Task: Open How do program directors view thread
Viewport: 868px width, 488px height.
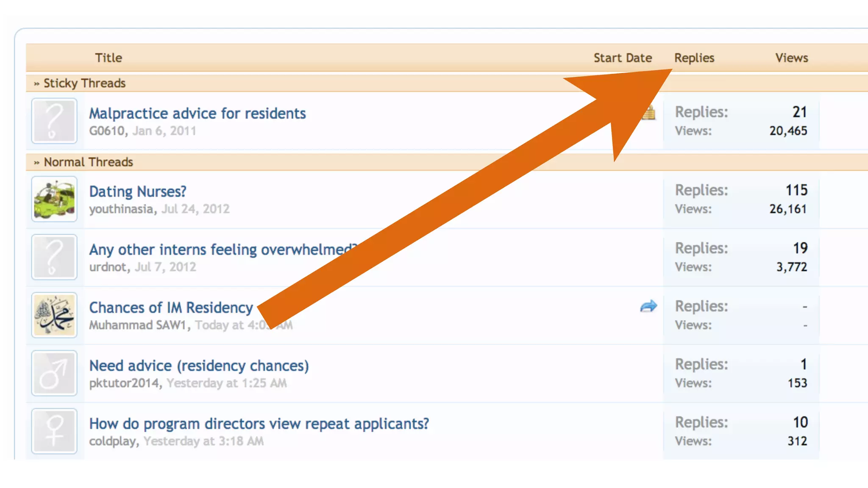Action: tap(259, 424)
